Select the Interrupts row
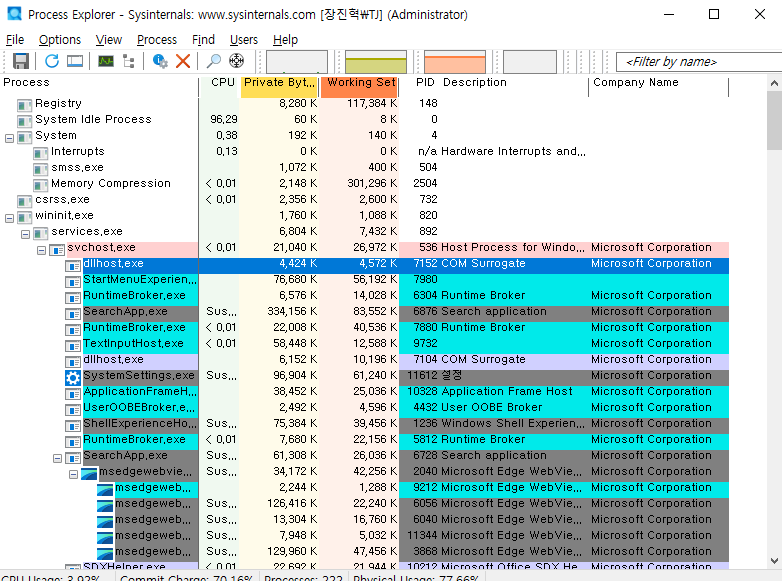782x581 pixels. 364,151
